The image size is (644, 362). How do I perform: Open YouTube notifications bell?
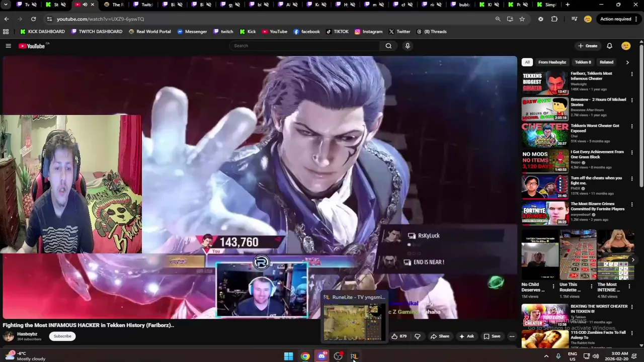point(609,46)
